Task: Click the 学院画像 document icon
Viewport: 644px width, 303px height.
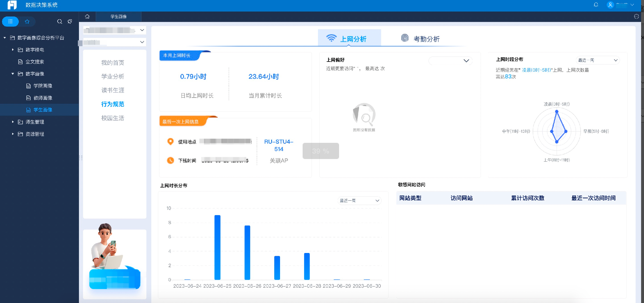Action: point(28,86)
